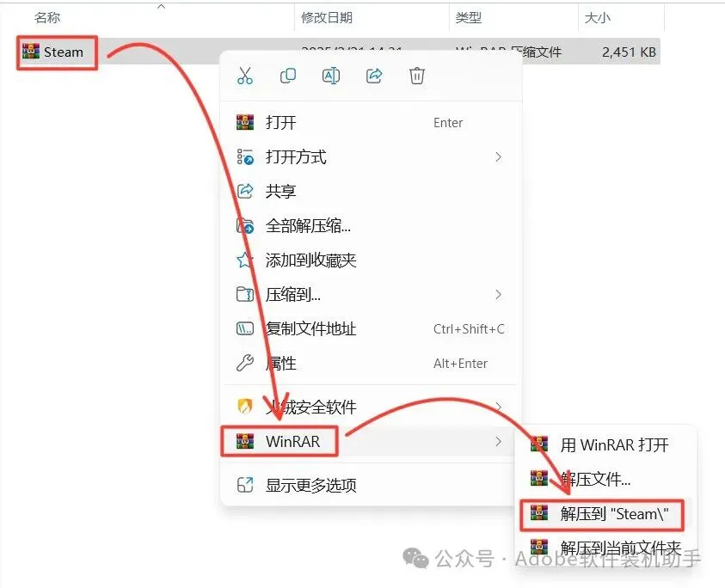Click the 压缩到 zip folder icon
725x588 pixels.
(x=245, y=295)
